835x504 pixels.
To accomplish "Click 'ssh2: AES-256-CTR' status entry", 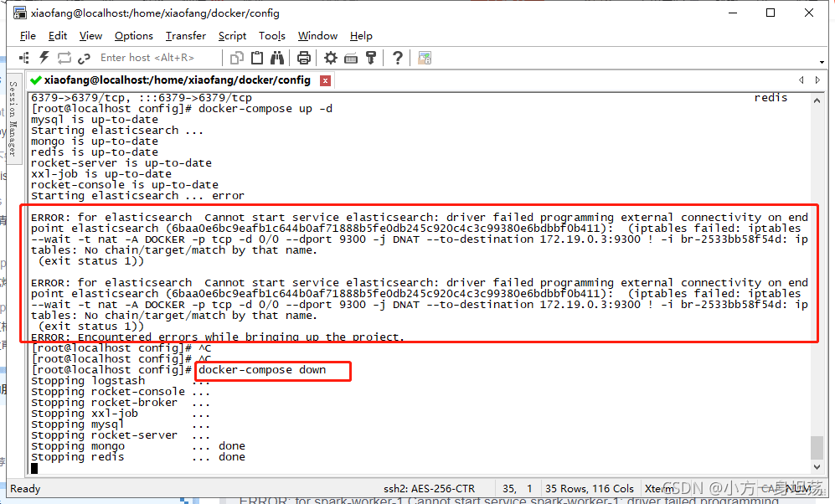I will coord(429,489).
